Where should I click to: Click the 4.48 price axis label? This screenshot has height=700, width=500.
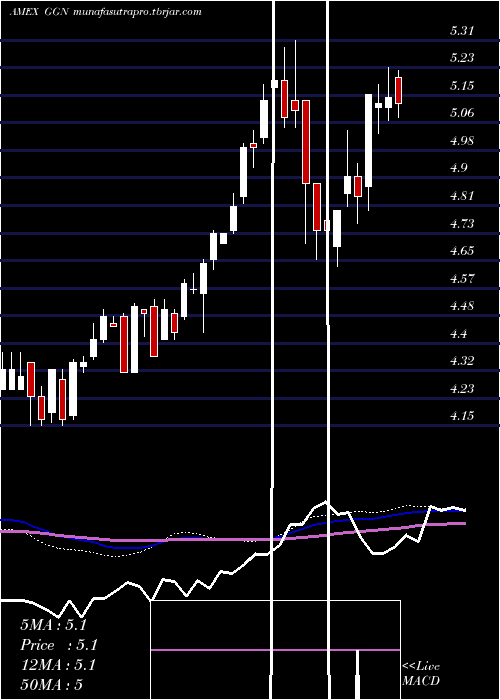click(x=462, y=306)
